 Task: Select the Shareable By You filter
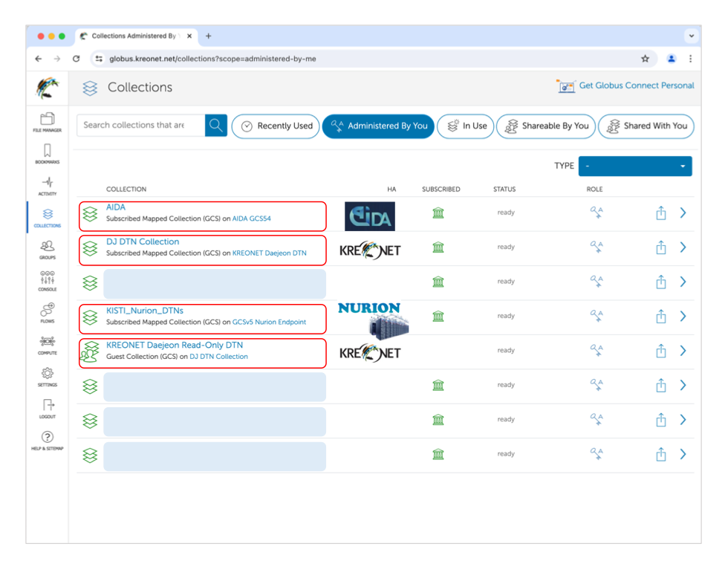(x=546, y=126)
